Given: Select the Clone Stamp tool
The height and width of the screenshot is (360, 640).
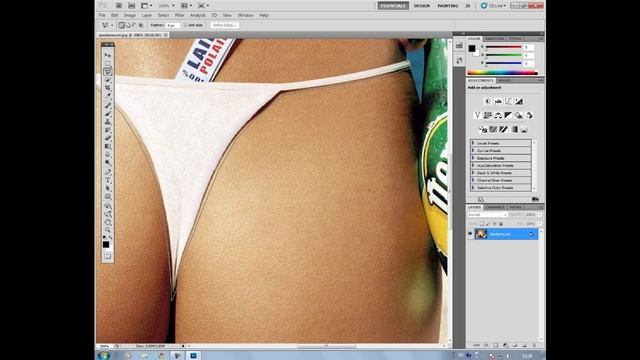Looking at the screenshot, I should [108, 121].
